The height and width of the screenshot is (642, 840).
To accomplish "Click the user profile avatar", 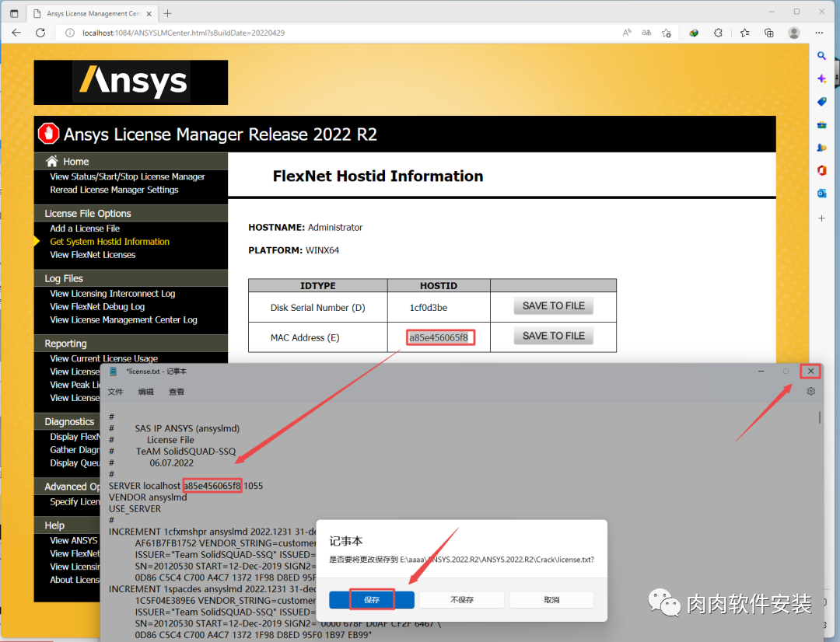I will pyautogui.click(x=794, y=33).
